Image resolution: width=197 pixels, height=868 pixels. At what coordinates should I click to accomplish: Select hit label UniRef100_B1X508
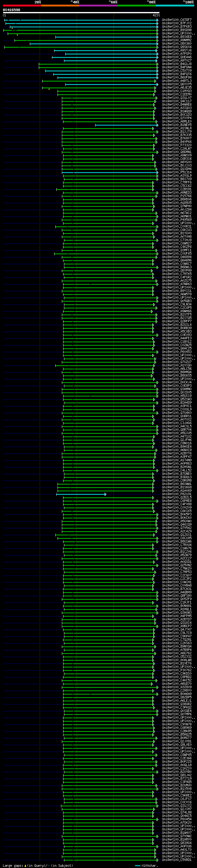tap(177, 789)
